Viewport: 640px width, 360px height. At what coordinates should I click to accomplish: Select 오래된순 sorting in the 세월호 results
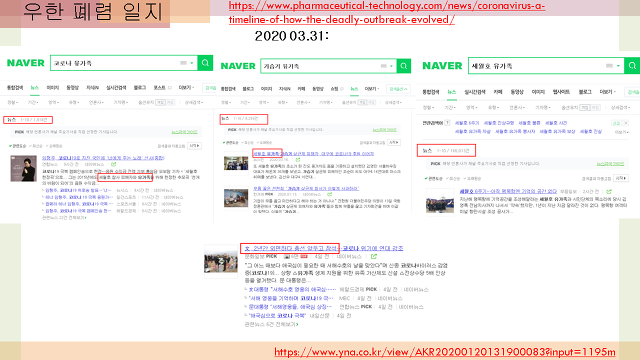pos(473,179)
